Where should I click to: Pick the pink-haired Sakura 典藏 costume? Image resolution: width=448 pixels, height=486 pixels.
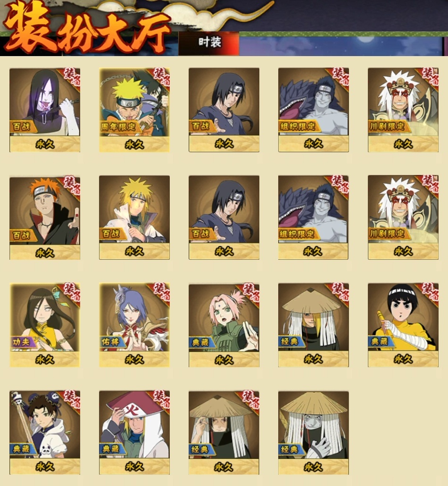pyautogui.click(x=224, y=325)
